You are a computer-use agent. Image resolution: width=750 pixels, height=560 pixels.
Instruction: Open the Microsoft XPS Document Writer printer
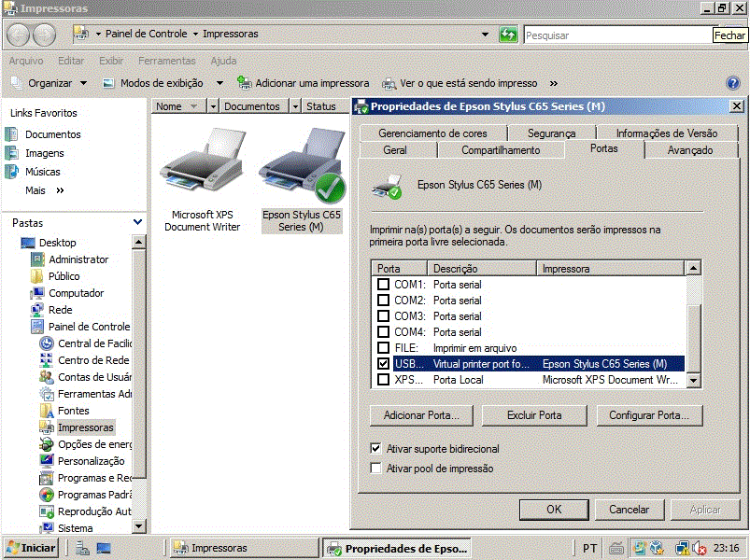203,179
